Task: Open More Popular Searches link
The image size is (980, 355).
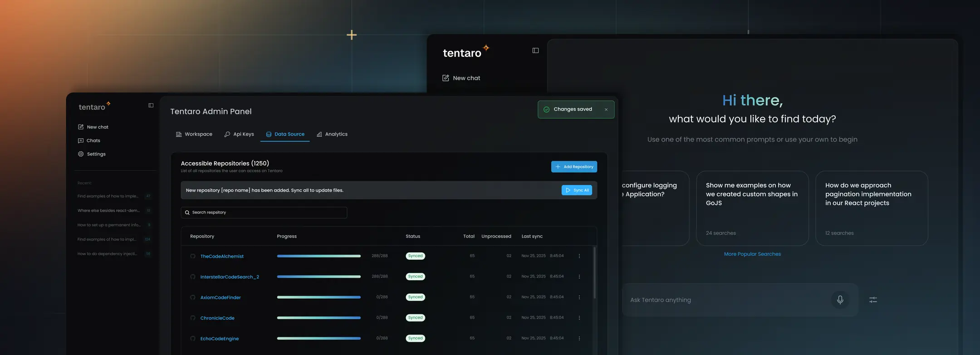Action: coord(752,254)
